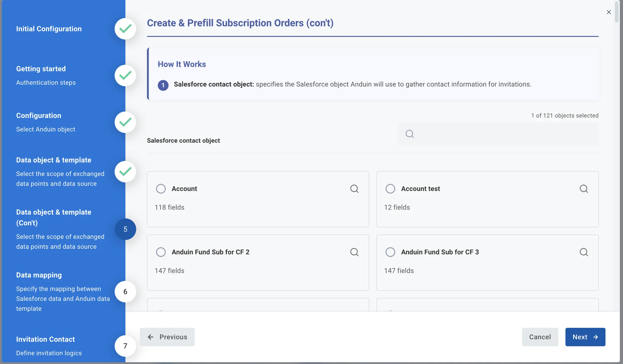Screen dimensions: 623x364
Task: Select Anduin Fund Sub for CF 3 radio
Action: [x=390, y=252]
